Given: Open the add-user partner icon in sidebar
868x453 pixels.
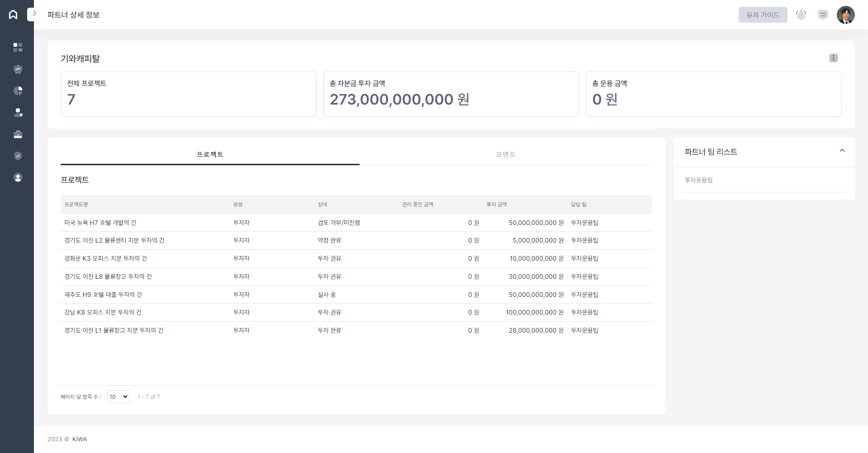Looking at the screenshot, I should click(x=18, y=113).
